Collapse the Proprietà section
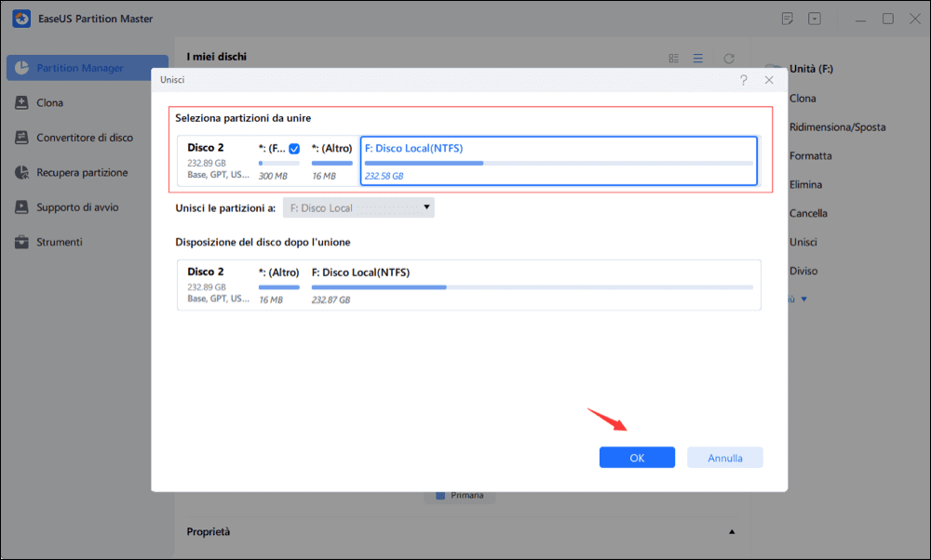The width and height of the screenshot is (931, 560). 732,532
